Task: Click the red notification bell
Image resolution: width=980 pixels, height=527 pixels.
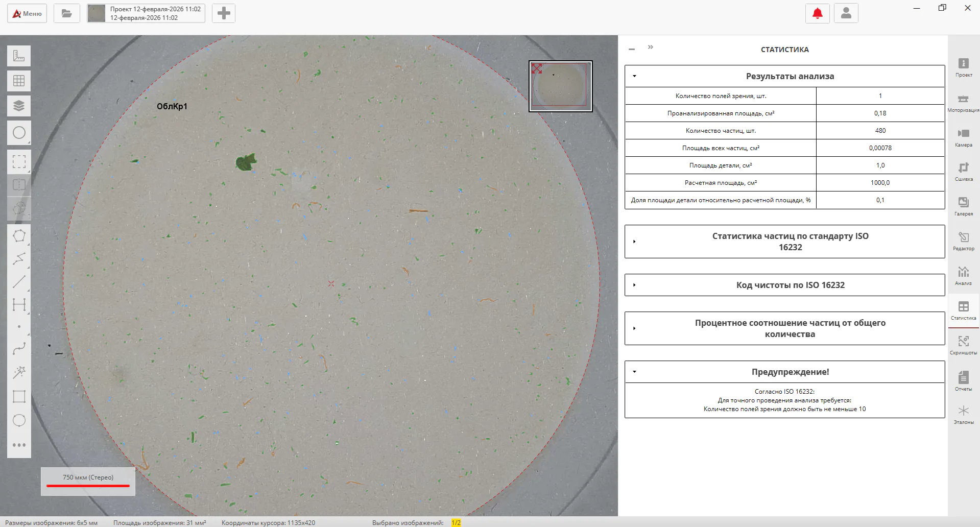Action: [818, 13]
